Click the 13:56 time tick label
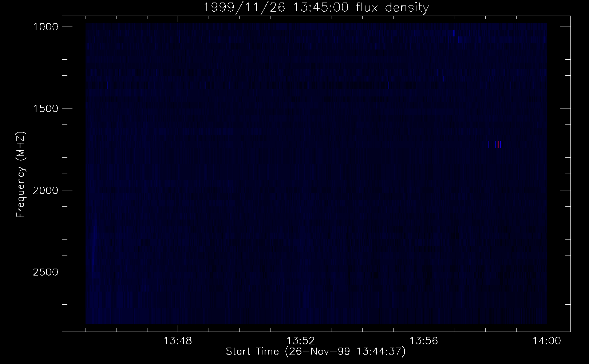 point(424,341)
